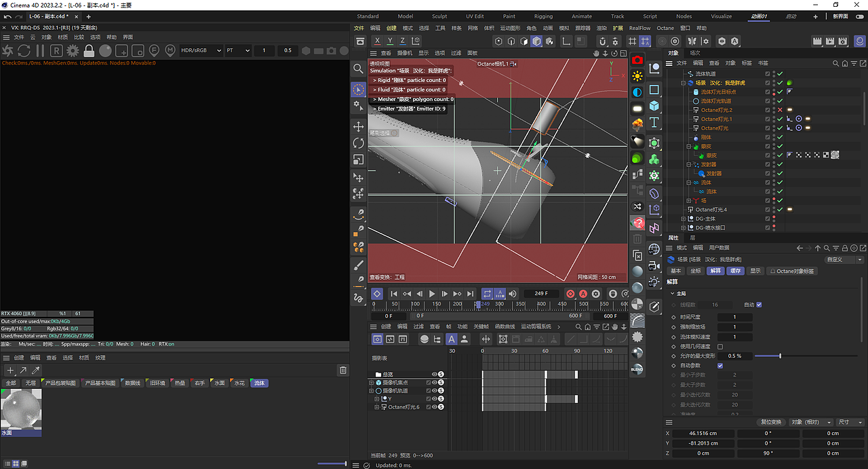Select the 水面 material filter tag
The width and height of the screenshot is (868, 469).
click(219, 383)
